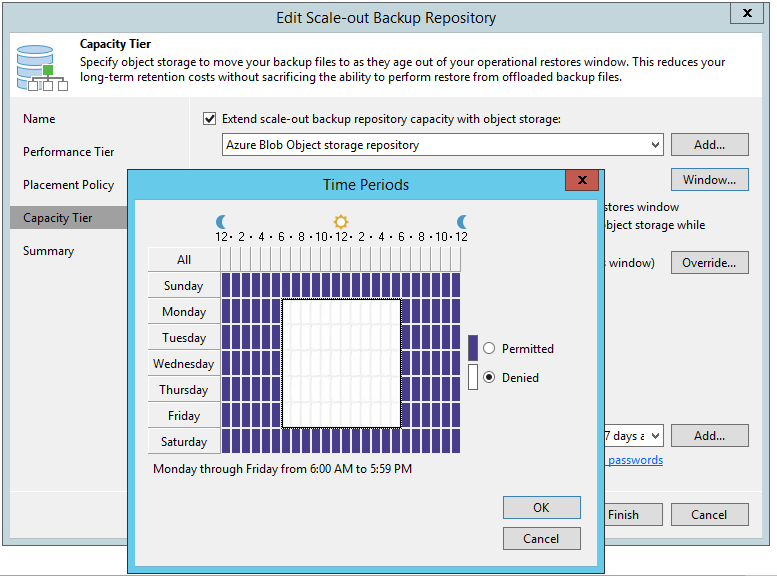777x576 pixels.
Task: Select the All row header in grid
Action: click(x=184, y=259)
